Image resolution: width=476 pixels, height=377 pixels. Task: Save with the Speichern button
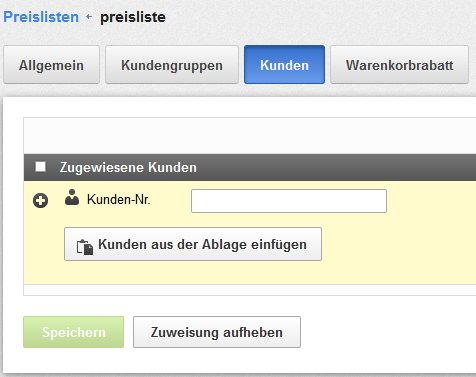pos(73,332)
